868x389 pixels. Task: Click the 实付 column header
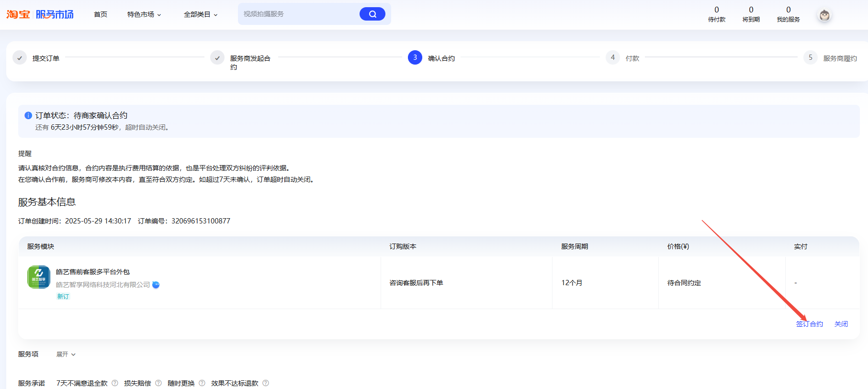coord(801,246)
